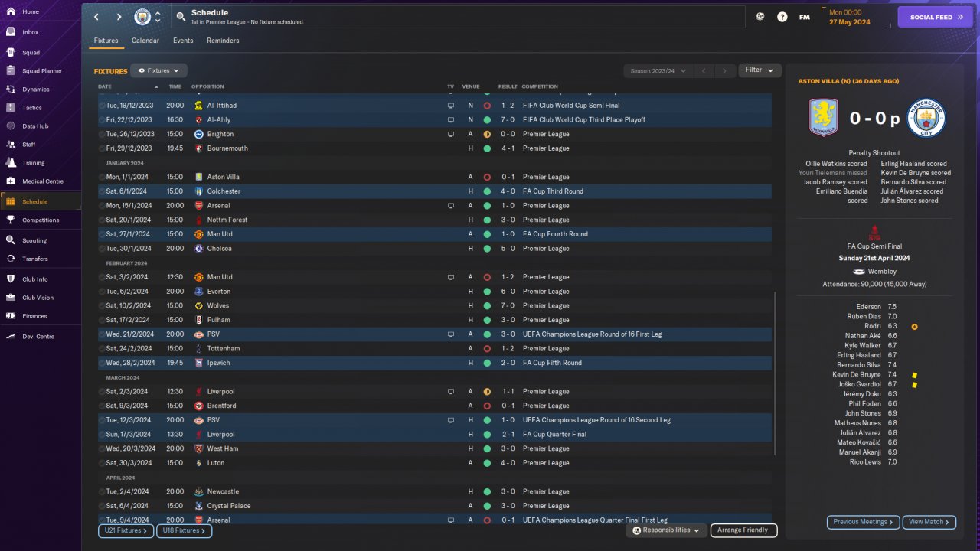This screenshot has height=551, width=980.
Task: Switch to the Fixtures tab
Action: [x=106, y=41]
